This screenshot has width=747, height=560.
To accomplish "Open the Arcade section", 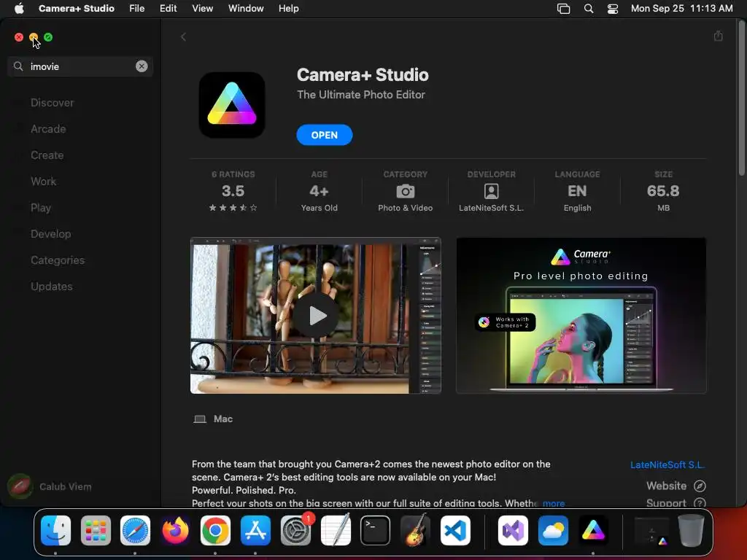I will (x=48, y=128).
